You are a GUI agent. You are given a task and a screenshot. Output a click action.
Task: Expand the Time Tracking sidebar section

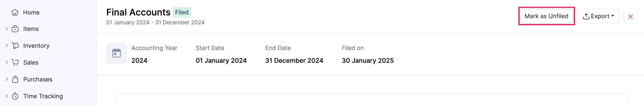pyautogui.click(x=7, y=96)
